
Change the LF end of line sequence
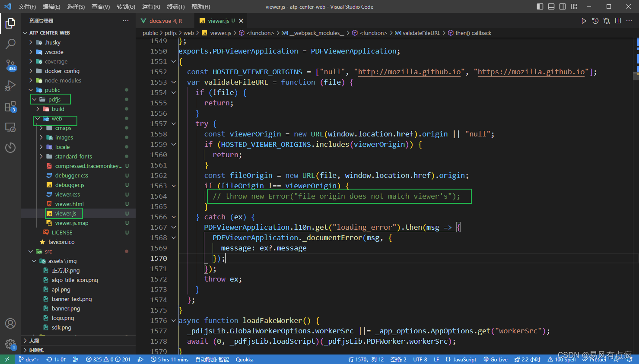point(436,359)
